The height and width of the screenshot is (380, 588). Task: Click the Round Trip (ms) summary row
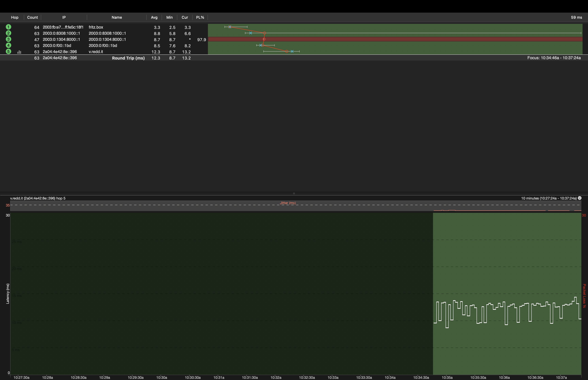(128, 58)
